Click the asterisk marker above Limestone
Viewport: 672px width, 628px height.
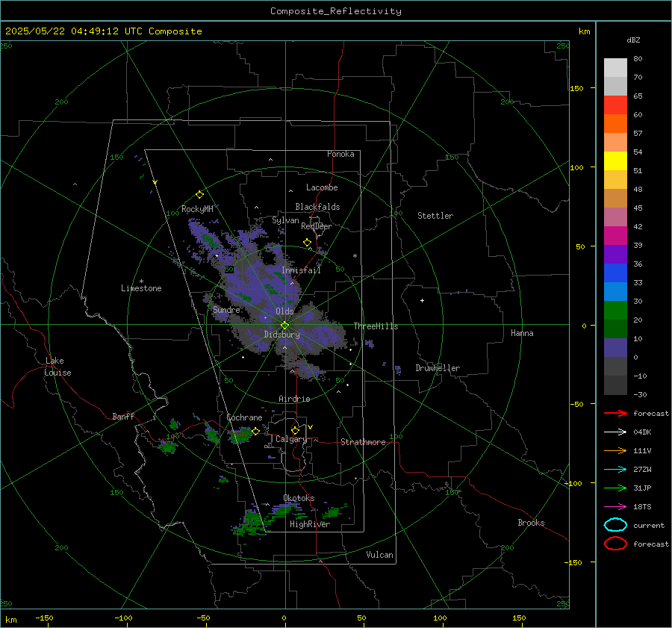[x=141, y=282]
